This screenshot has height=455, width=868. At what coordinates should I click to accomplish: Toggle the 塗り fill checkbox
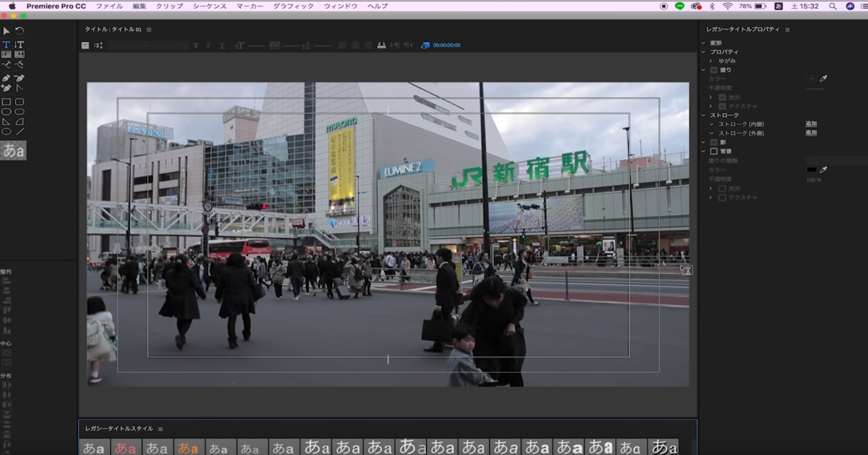click(714, 70)
